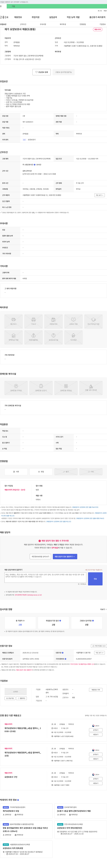107x868 pixels.
Task: Select the 식사제공 benefit icon
Action: [x=73, y=337]
